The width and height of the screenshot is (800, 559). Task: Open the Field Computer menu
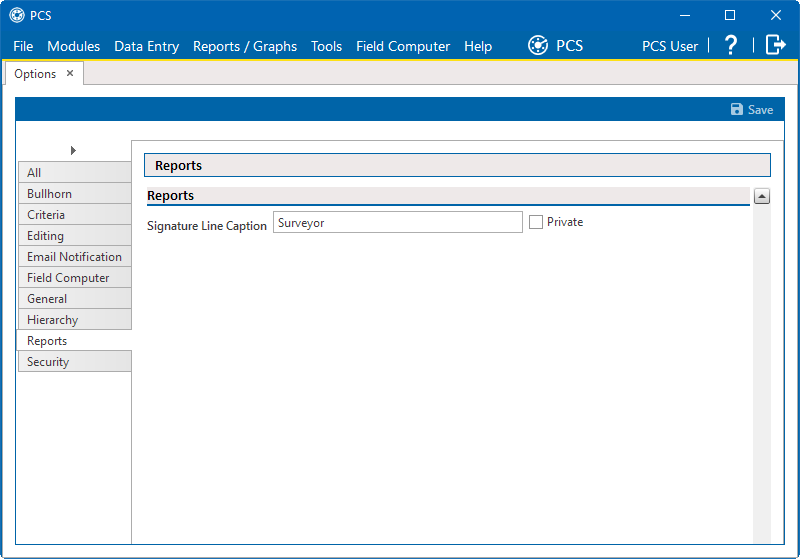pos(403,46)
